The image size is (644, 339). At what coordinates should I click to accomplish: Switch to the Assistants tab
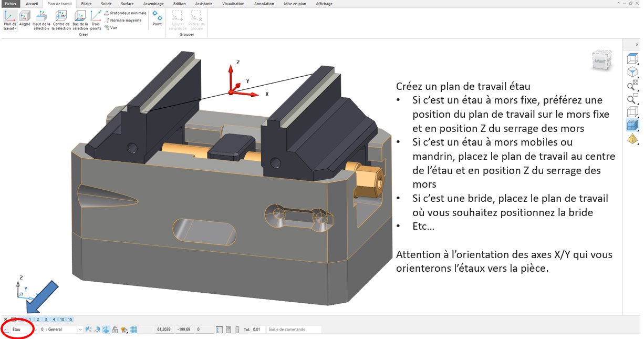204,4
